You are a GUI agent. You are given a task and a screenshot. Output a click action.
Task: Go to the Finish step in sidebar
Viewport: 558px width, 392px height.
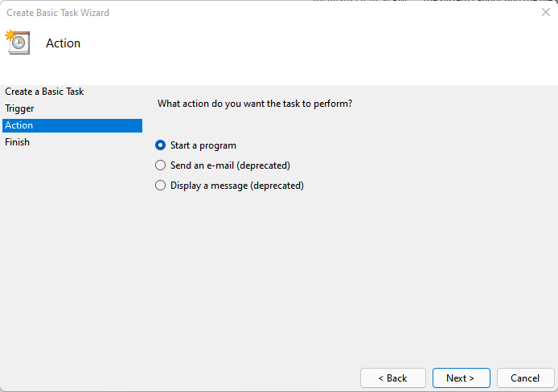[x=17, y=142]
